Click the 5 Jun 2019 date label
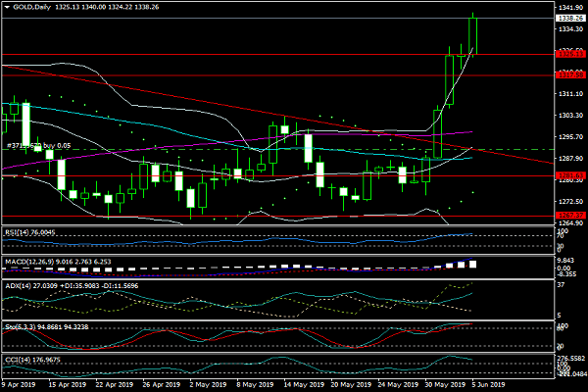 [489, 385]
